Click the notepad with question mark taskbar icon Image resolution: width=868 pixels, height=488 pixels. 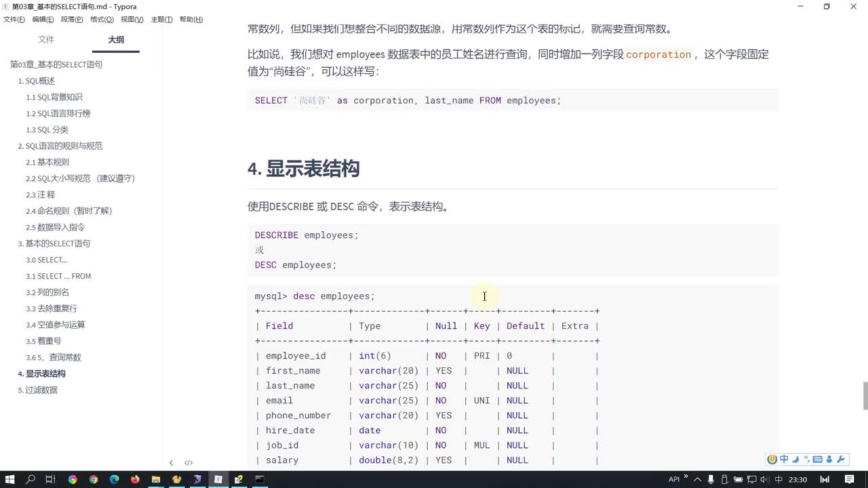239,479
